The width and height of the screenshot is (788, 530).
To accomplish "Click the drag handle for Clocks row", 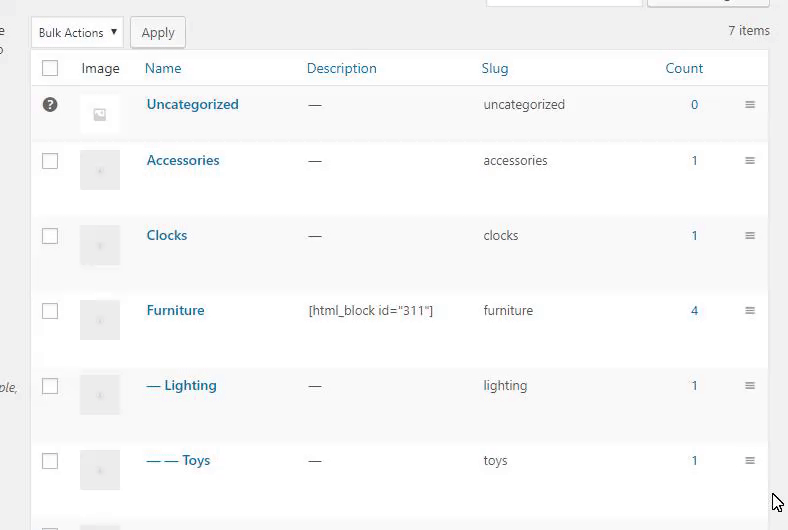I will (x=750, y=236).
